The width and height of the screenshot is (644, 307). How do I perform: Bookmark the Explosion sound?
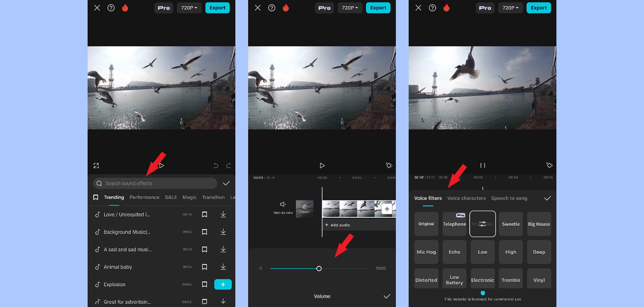coord(204,284)
